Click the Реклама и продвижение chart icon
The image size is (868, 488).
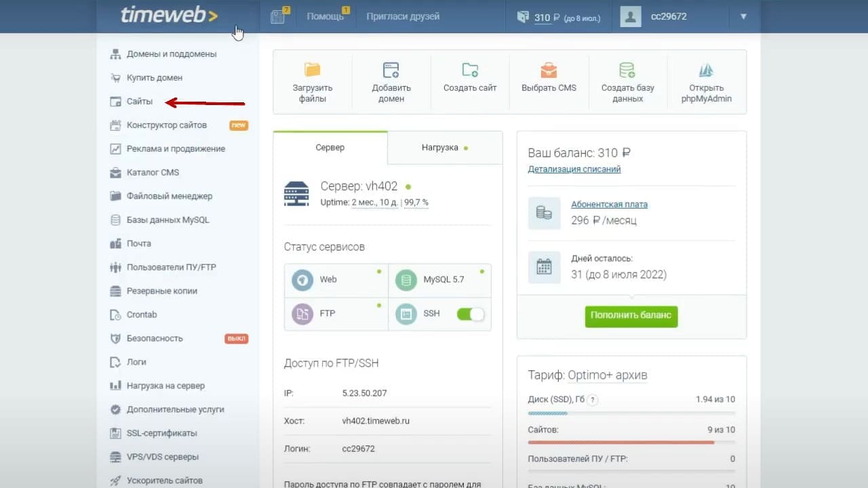tap(115, 148)
